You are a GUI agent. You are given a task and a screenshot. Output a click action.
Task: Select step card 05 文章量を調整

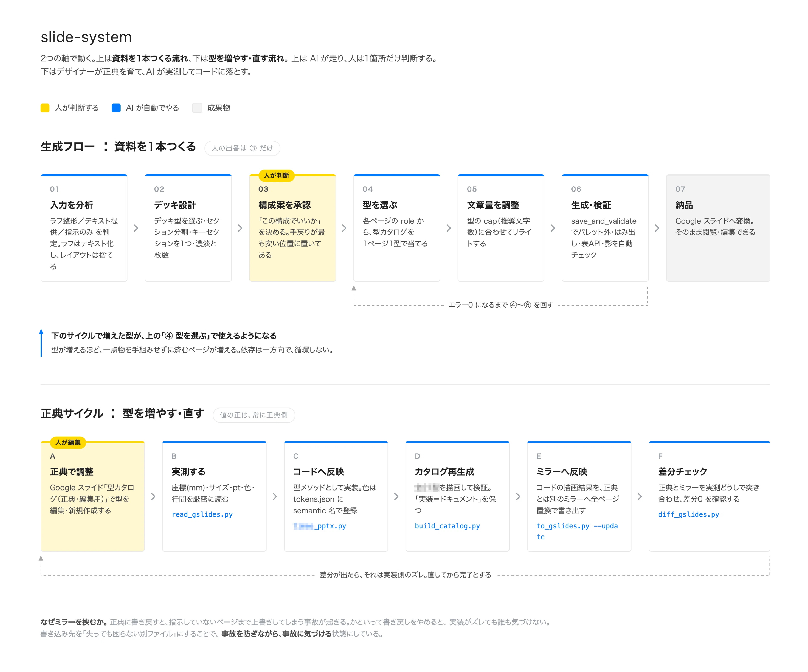(501, 228)
